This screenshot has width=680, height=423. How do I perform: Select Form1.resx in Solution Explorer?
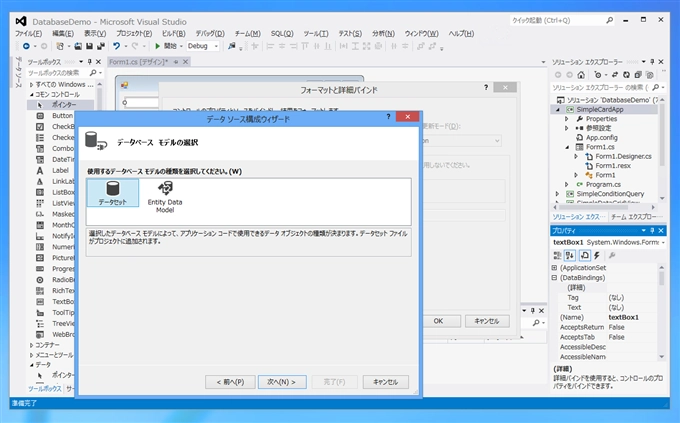tap(613, 166)
